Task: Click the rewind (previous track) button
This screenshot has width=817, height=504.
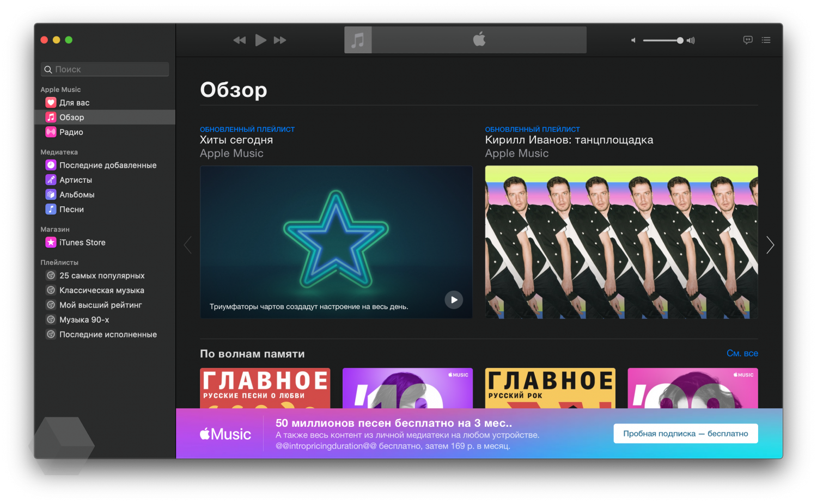Action: coord(240,40)
